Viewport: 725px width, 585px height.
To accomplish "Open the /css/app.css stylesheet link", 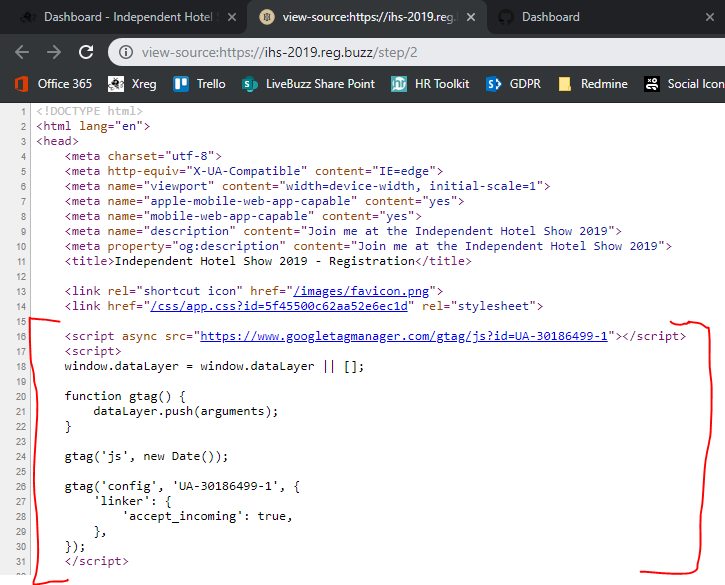I will (x=279, y=306).
